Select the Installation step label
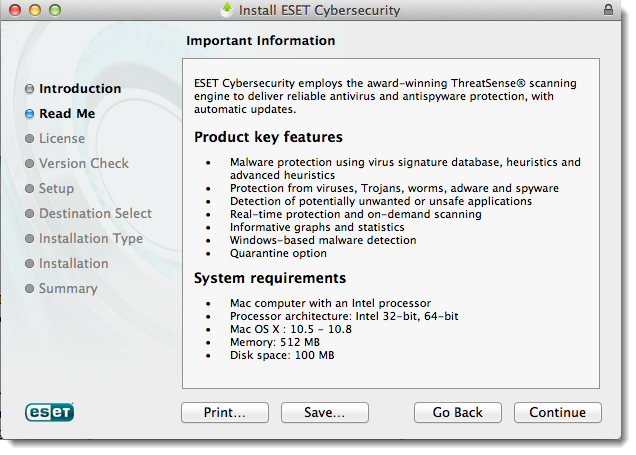Viewport: 636px width, 455px height. (x=73, y=263)
